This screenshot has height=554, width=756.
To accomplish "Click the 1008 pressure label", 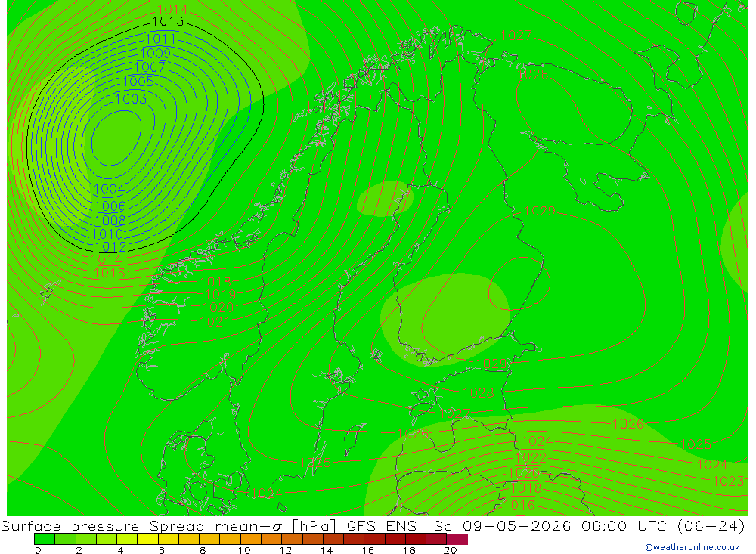I will [110, 221].
